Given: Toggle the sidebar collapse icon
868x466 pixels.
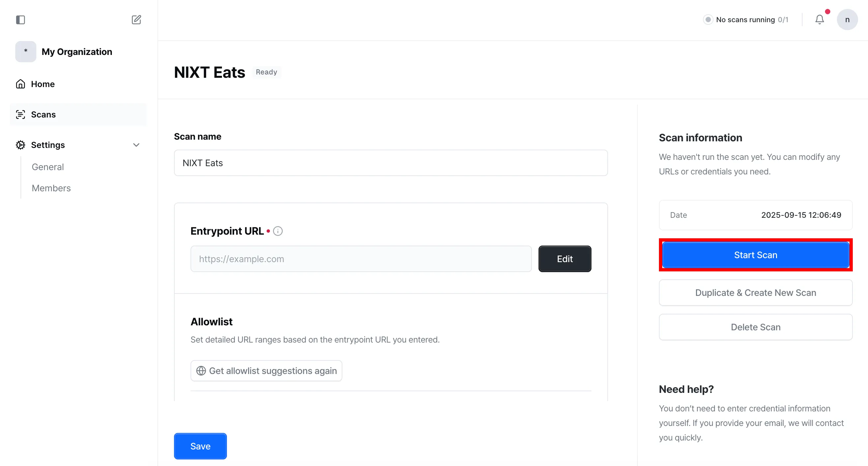Looking at the screenshot, I should [21, 20].
